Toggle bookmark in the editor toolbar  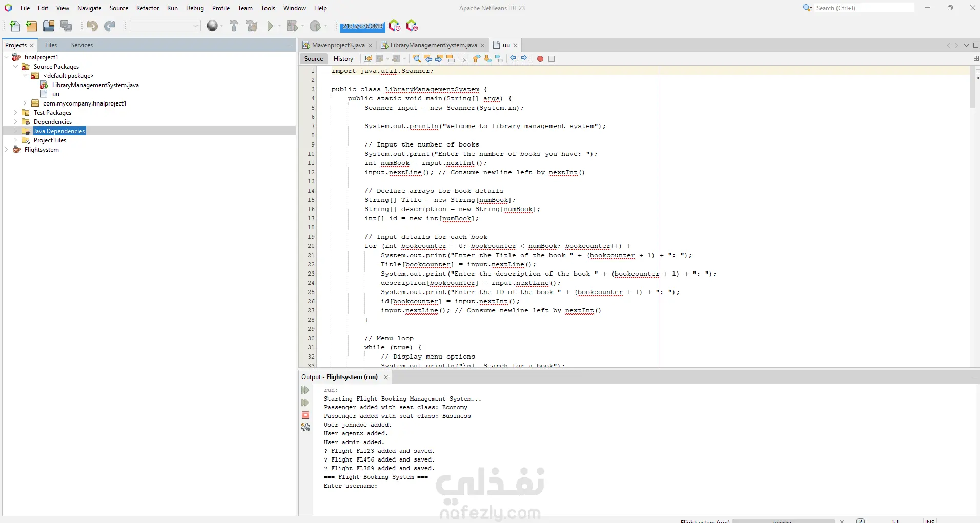click(x=499, y=59)
